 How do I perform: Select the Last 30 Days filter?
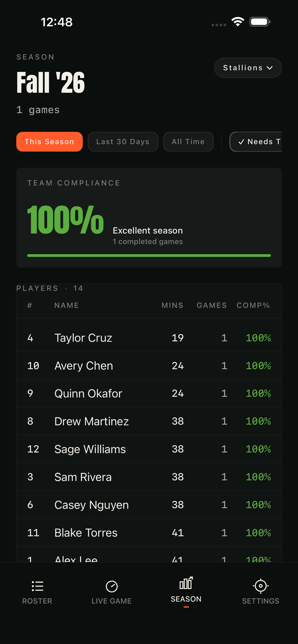[x=123, y=142]
